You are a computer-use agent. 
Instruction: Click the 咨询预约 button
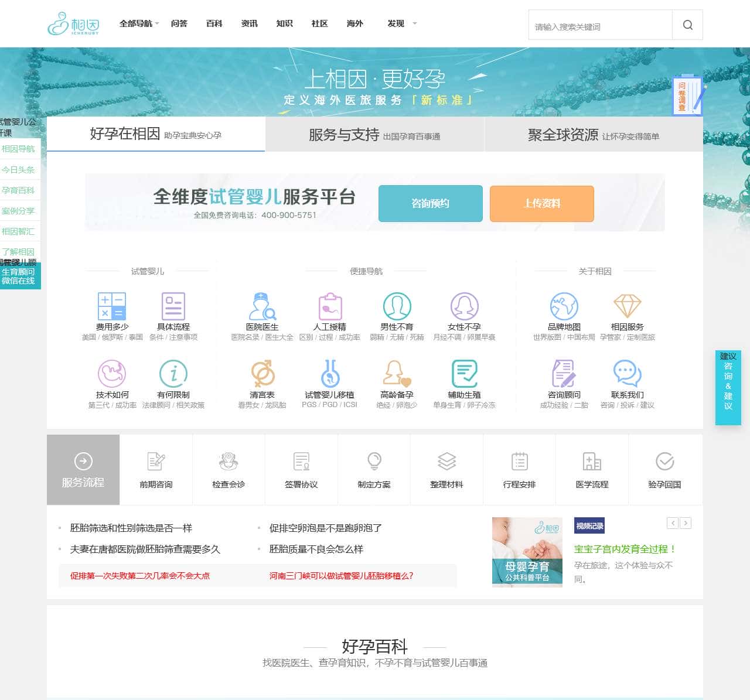click(x=430, y=203)
